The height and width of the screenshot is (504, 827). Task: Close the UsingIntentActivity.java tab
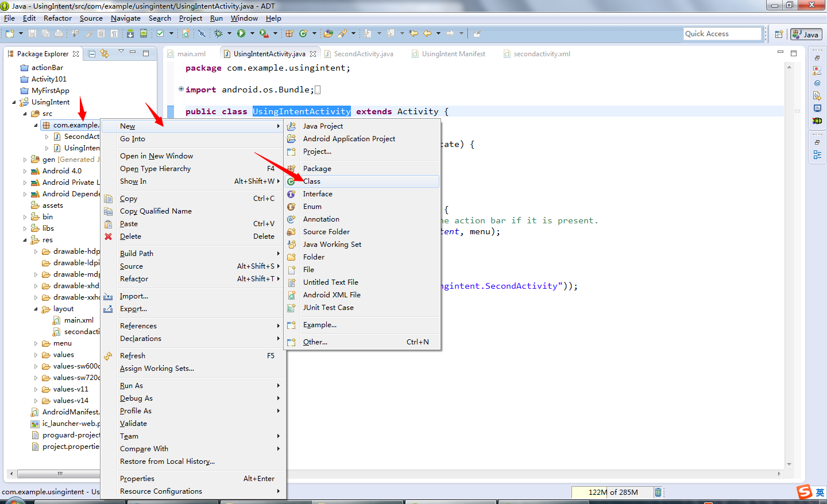tap(313, 54)
